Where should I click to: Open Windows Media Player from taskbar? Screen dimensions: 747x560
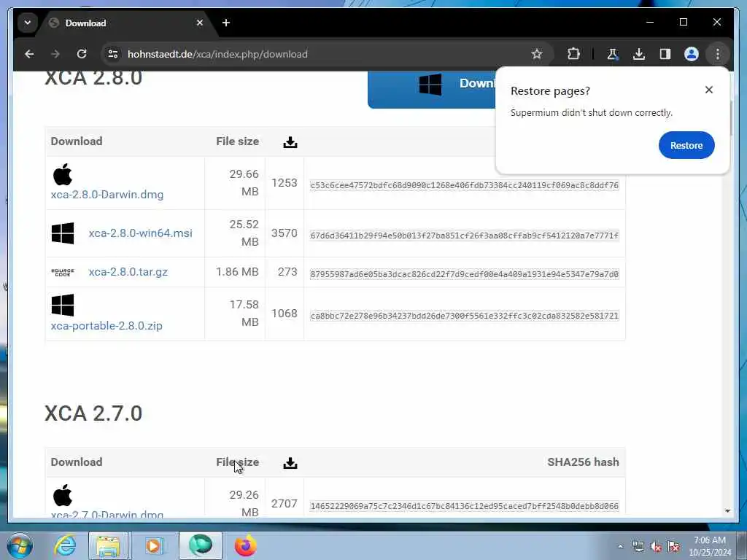(x=153, y=545)
